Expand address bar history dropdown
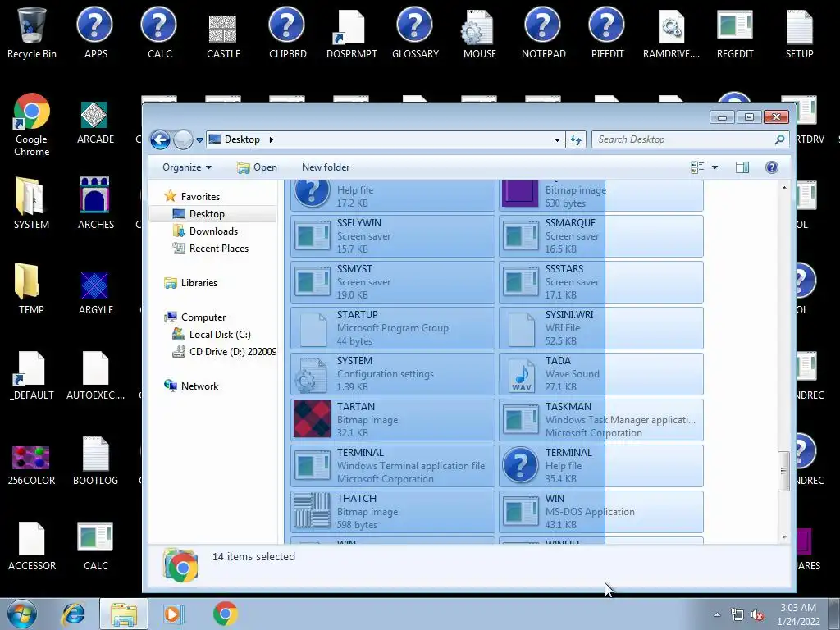The height and width of the screenshot is (630, 840). pos(557,139)
